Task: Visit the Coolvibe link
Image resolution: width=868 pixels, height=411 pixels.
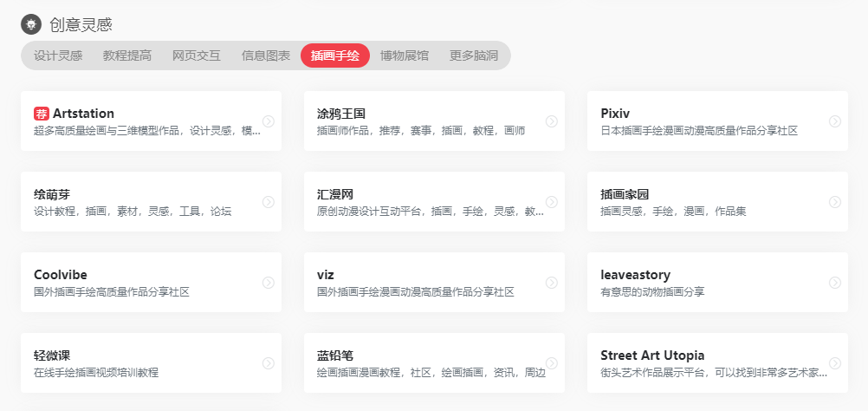Action: (61, 275)
